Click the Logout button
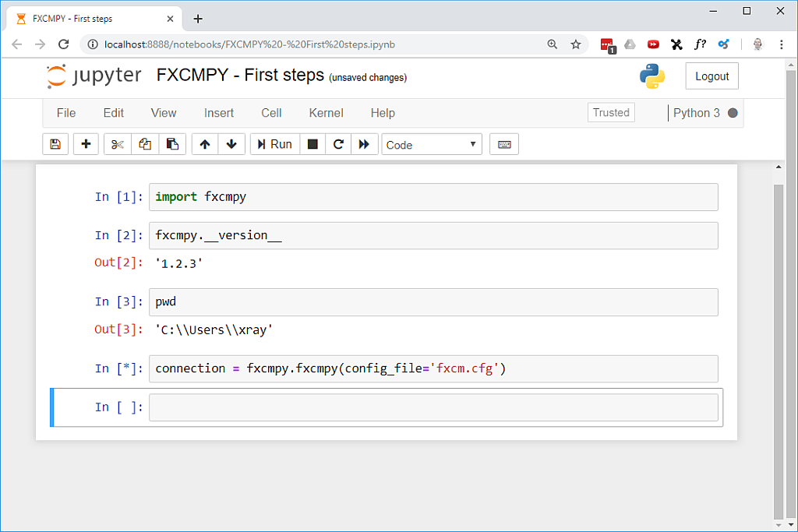This screenshot has height=532, width=798. coord(712,76)
